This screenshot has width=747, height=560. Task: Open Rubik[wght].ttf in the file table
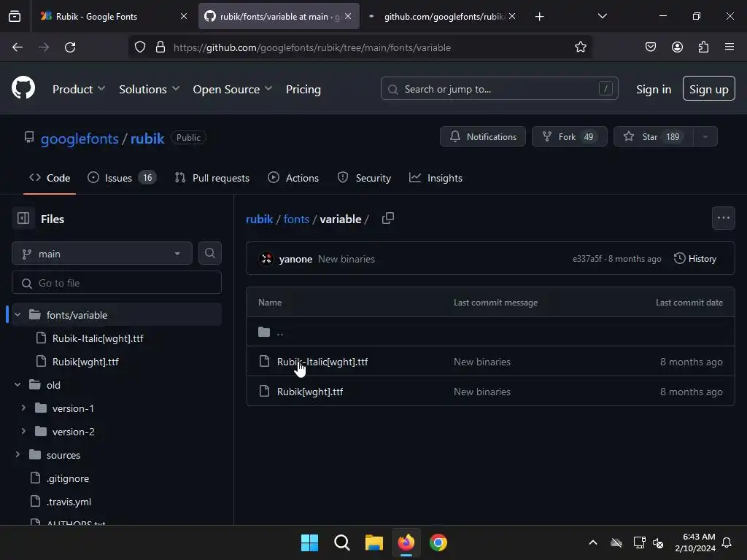pyautogui.click(x=310, y=392)
